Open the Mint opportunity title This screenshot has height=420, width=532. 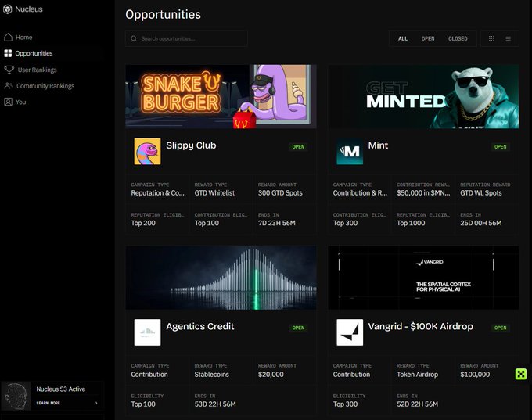coord(378,145)
